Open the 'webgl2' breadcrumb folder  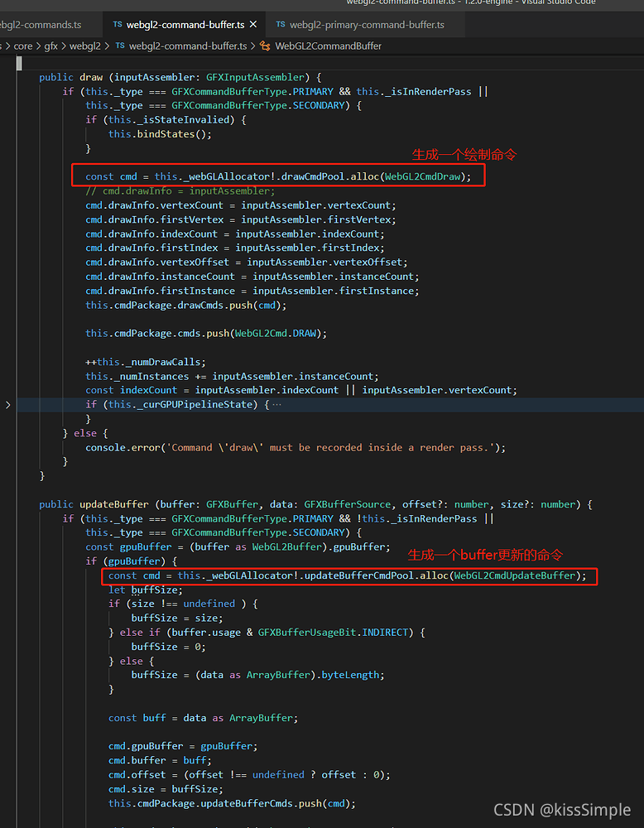(85, 46)
